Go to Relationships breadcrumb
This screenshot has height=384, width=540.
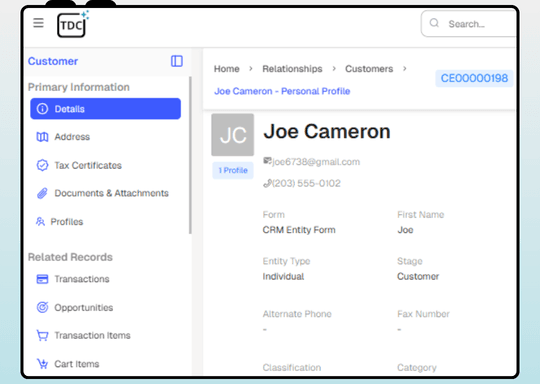tap(292, 69)
